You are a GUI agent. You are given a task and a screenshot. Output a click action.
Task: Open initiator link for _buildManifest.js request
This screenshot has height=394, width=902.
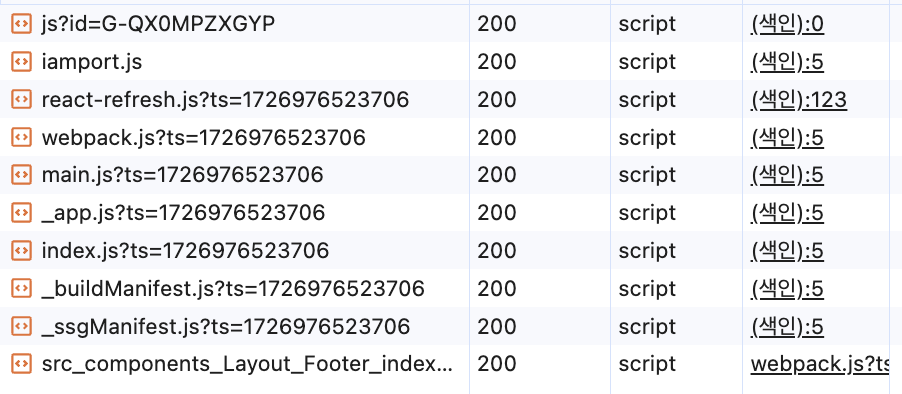(x=788, y=289)
